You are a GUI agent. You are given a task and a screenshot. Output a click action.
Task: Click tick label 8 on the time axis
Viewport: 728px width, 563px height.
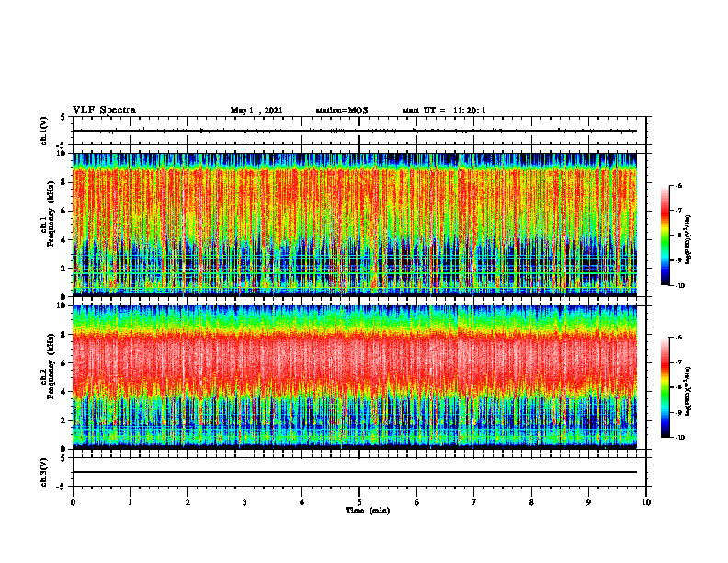click(531, 502)
